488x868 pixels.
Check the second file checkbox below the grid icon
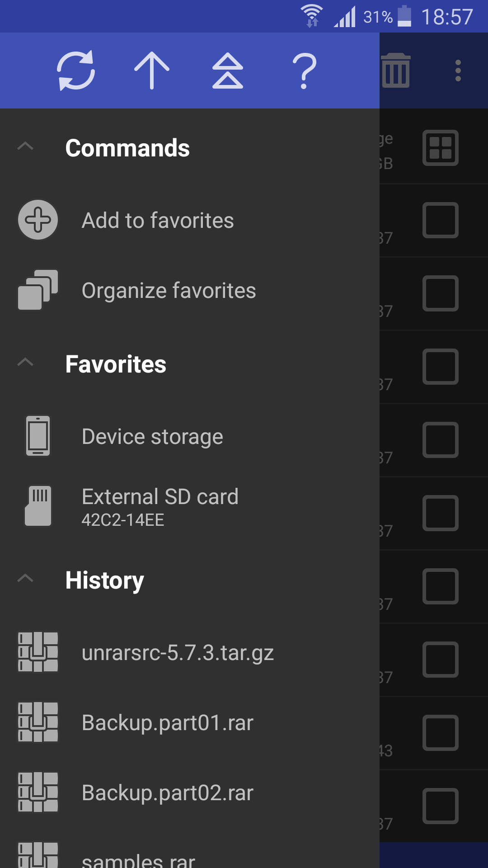[441, 293]
